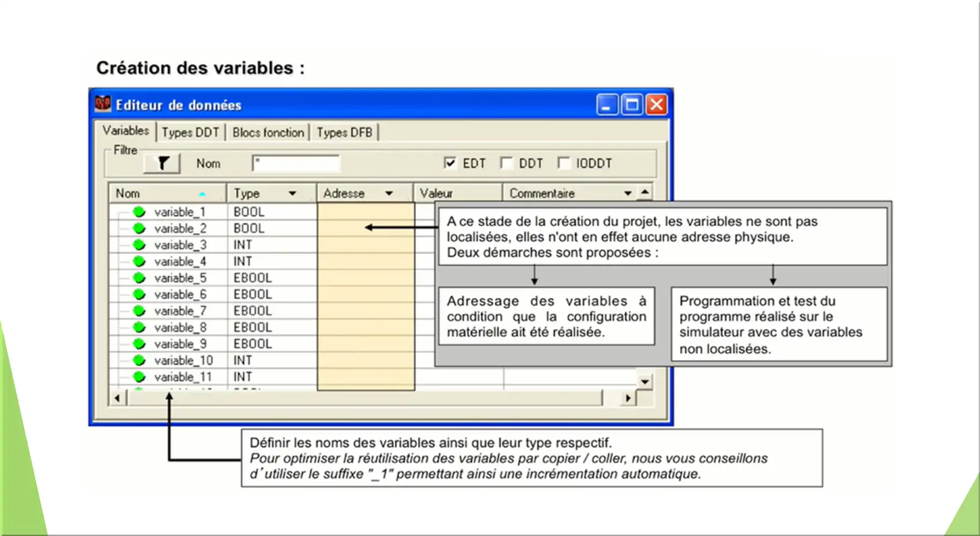The image size is (980, 536).
Task: Click the green icon of variable_8
Action: (x=139, y=327)
